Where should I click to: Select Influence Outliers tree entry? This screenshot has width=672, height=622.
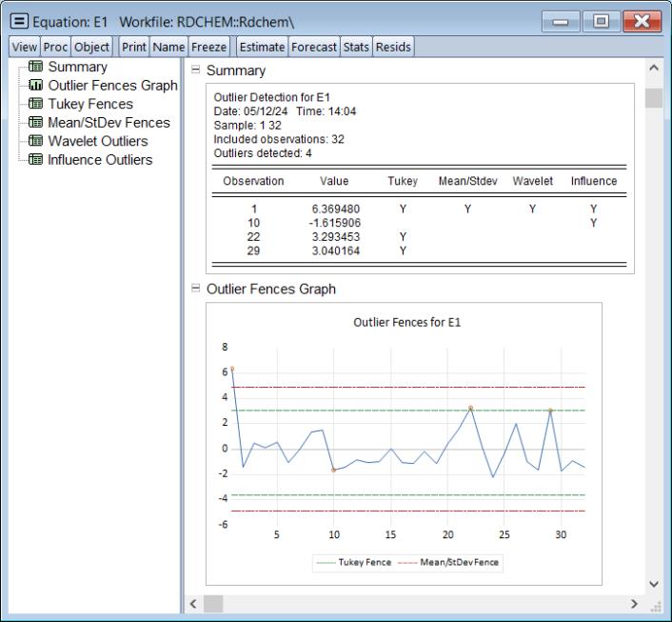coord(100,160)
